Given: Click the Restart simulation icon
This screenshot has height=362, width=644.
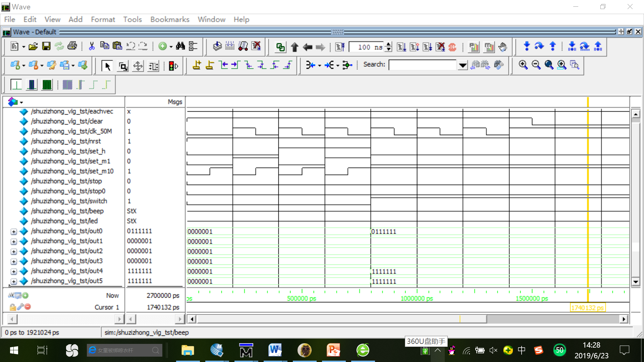Looking at the screenshot, I should (x=340, y=47).
